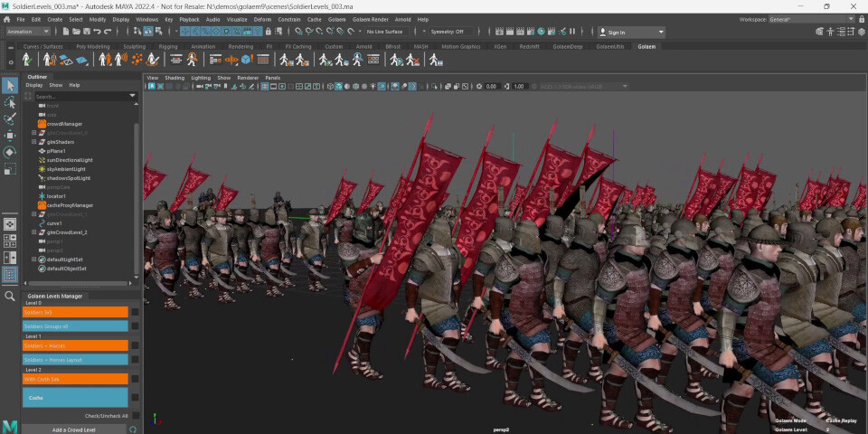
Task: Click the No Live Surface field
Action: (x=387, y=32)
